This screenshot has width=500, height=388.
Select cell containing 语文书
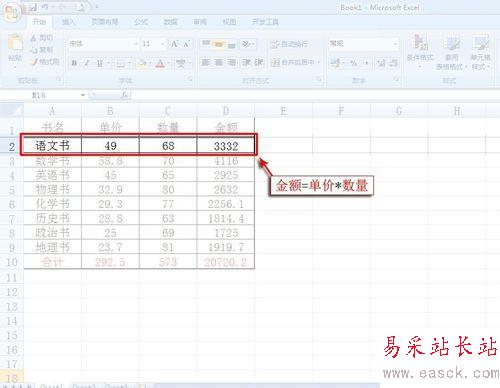pos(52,145)
